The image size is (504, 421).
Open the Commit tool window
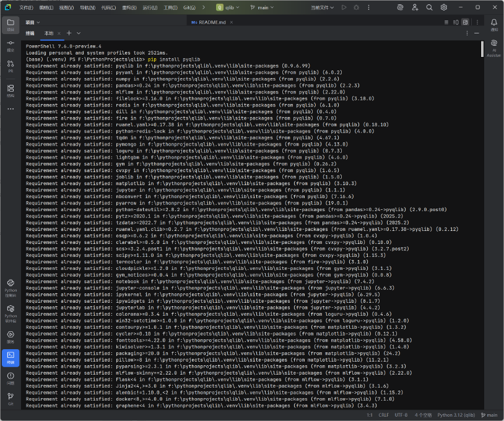(x=11, y=46)
